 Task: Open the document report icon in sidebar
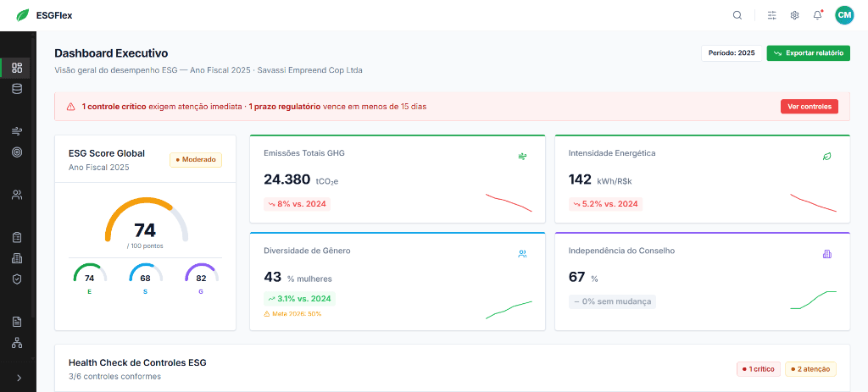click(17, 321)
